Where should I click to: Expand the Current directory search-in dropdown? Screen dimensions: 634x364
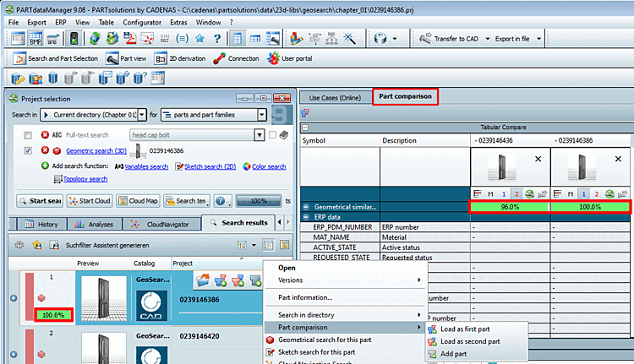pos(141,115)
